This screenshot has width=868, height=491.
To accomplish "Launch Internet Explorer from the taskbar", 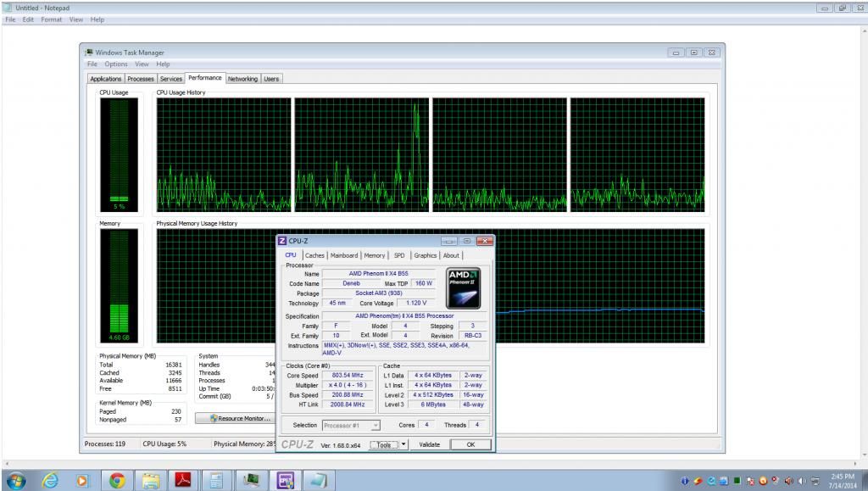I will tap(50, 480).
